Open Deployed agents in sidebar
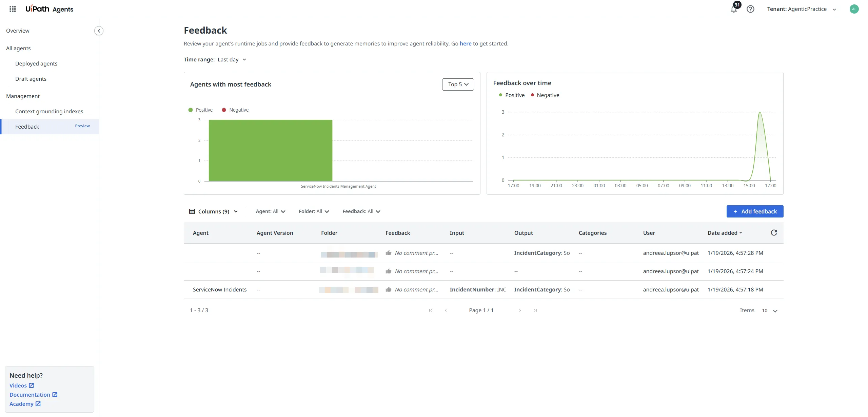The width and height of the screenshot is (868, 417). 36,64
